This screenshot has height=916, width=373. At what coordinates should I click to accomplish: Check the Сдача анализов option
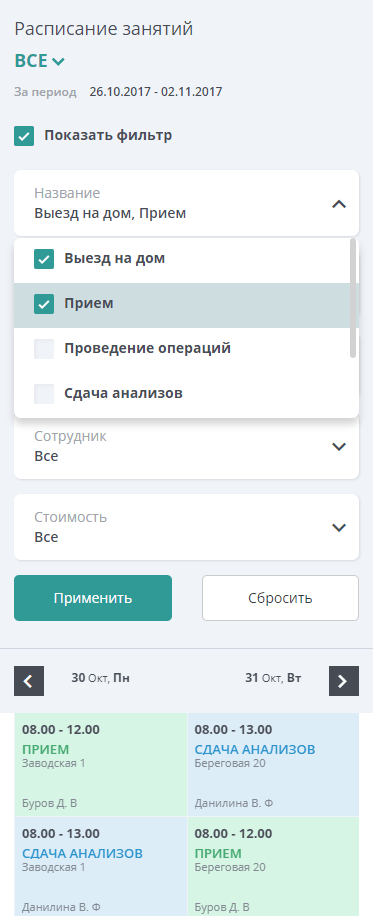pyautogui.click(x=44, y=394)
